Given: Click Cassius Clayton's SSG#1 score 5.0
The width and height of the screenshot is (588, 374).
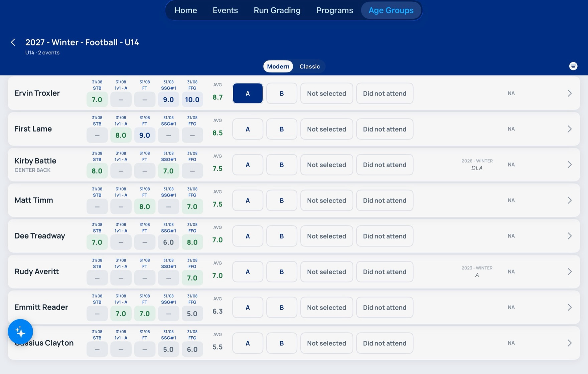Looking at the screenshot, I should tap(168, 350).
